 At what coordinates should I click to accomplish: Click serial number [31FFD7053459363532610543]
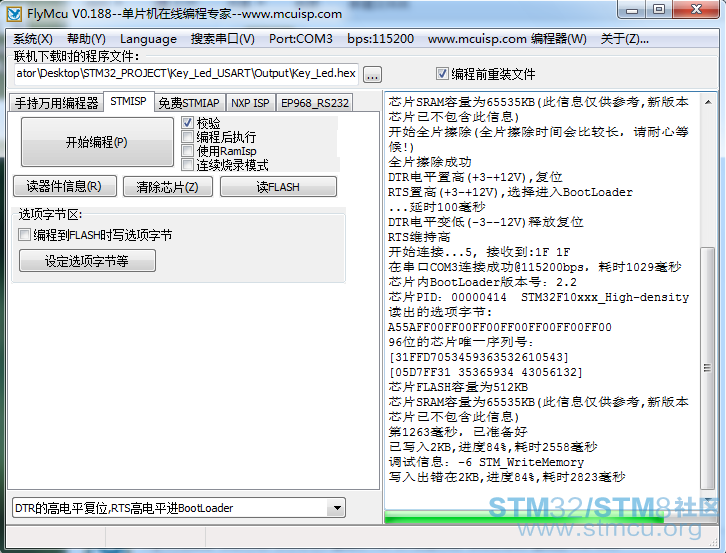click(x=478, y=357)
